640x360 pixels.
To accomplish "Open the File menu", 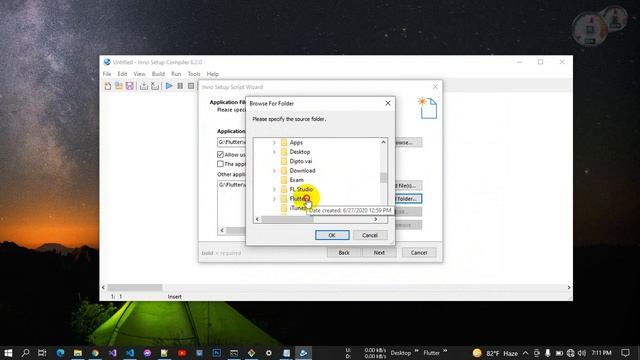I will [107, 74].
